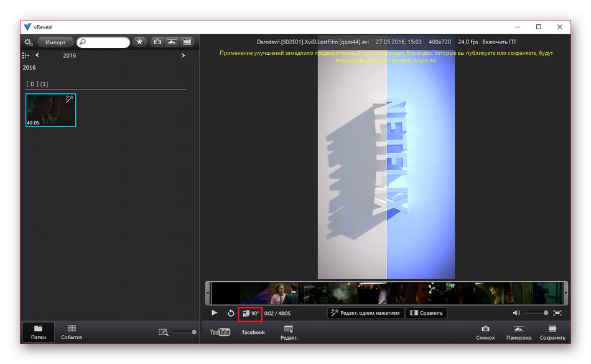This screenshot has height=364, width=591.
Task: Adjust thumbnail size slider
Action: [x=184, y=332]
